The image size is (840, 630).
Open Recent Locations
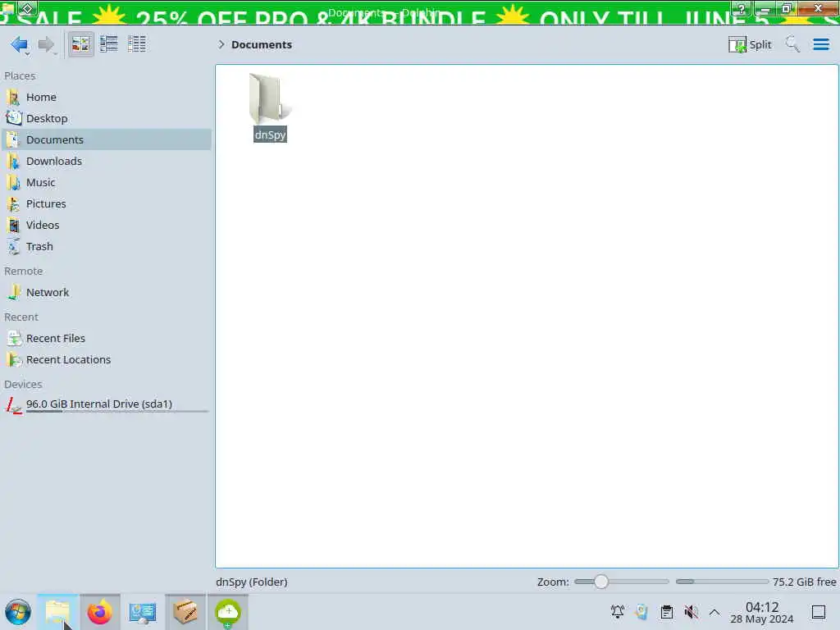point(106,360)
